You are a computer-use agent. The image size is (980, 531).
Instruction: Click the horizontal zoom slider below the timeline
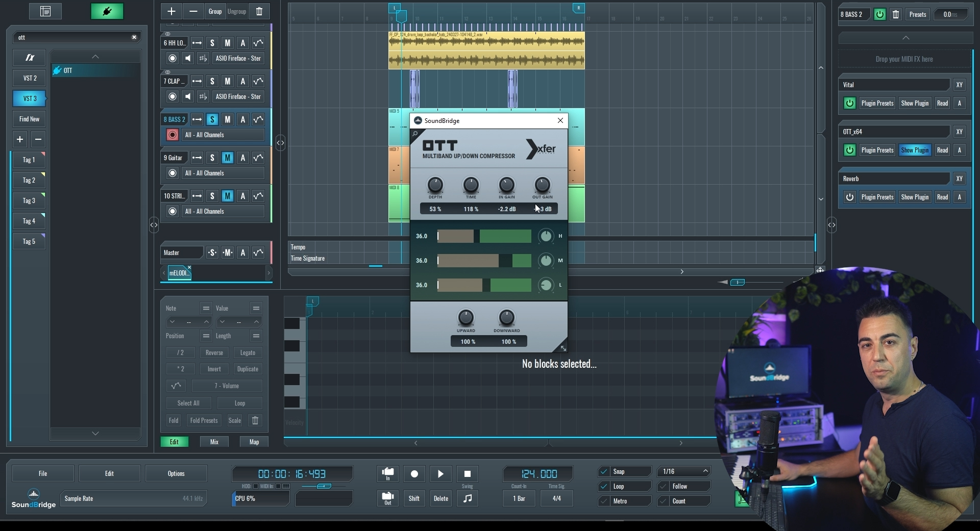click(737, 282)
